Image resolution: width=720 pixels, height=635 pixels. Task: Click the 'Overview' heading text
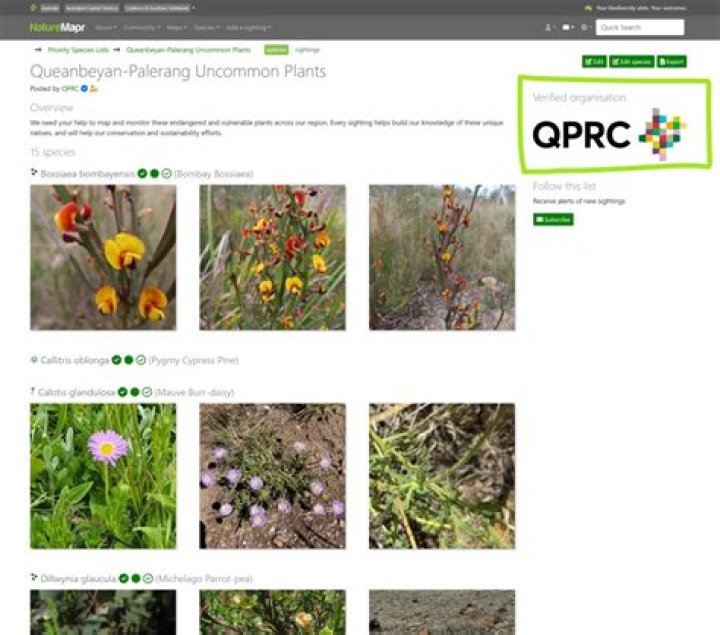51,107
